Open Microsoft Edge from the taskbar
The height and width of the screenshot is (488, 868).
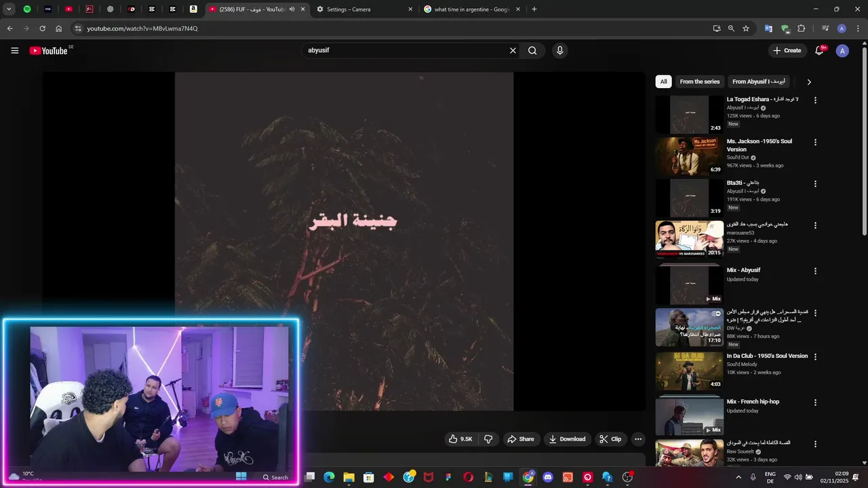(x=329, y=477)
